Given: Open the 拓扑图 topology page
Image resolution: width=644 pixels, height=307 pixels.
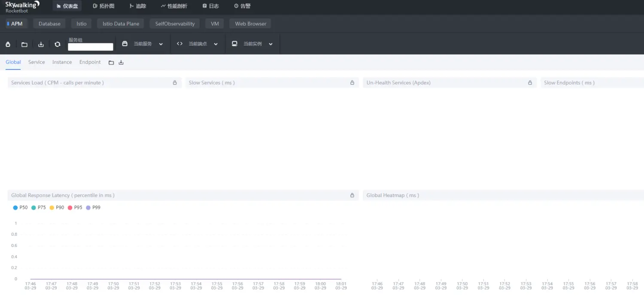Looking at the screenshot, I should tap(103, 6).
